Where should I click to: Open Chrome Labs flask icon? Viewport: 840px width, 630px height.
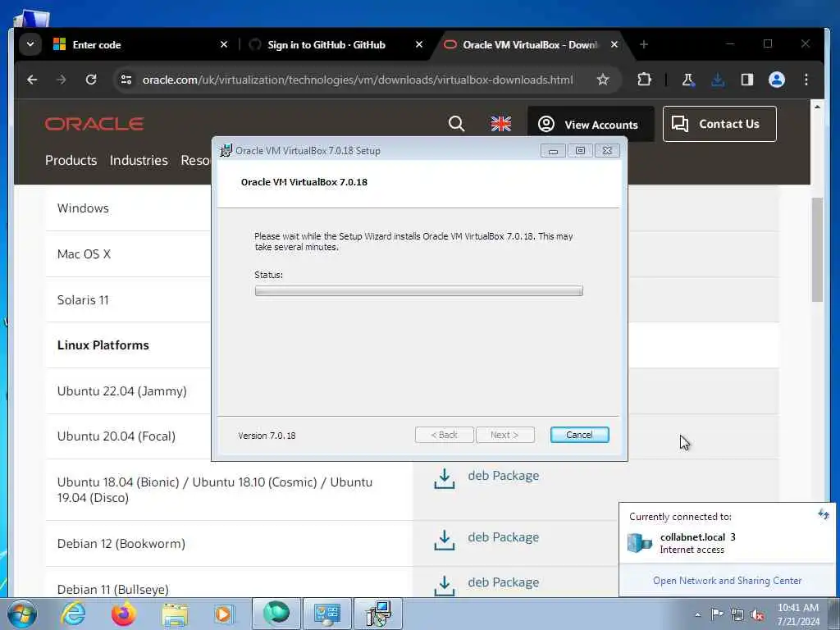[x=688, y=80]
